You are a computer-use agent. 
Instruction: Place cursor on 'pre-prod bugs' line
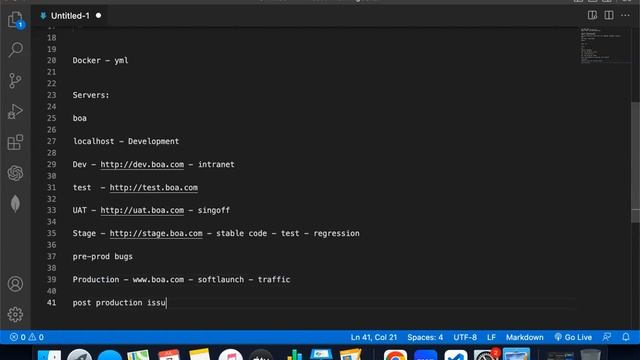tap(102, 257)
